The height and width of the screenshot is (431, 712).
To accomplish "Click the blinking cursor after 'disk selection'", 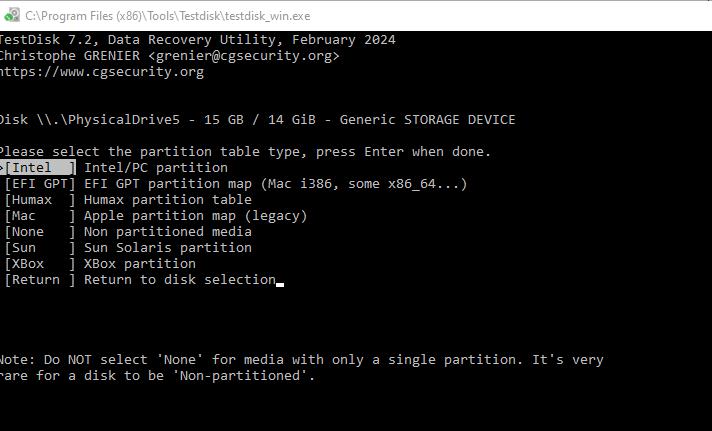I will (x=280, y=282).
